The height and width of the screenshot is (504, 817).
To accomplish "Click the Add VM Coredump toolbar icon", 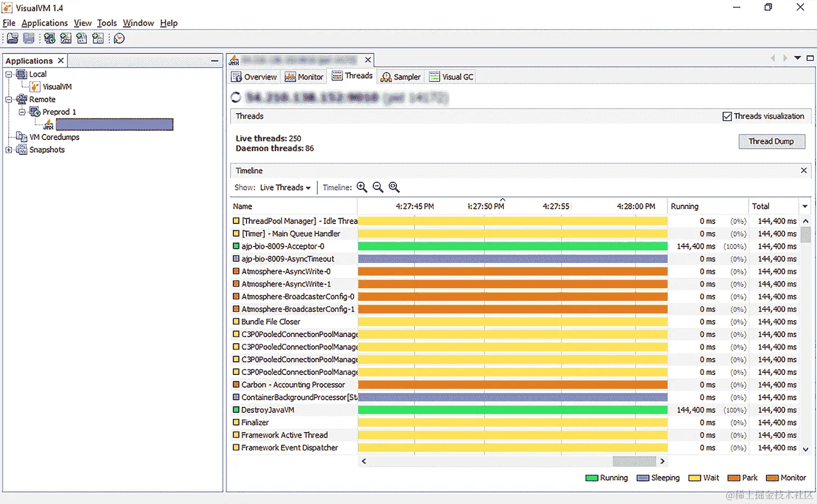I will point(82,38).
